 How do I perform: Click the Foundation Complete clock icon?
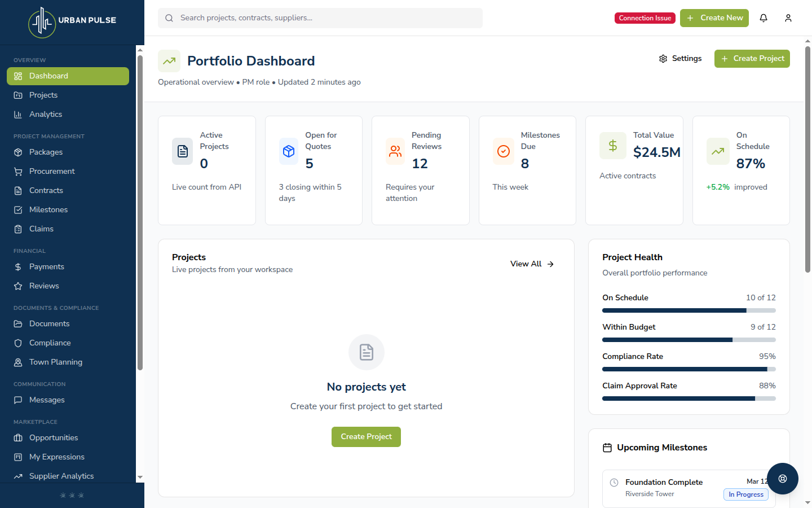(614, 483)
